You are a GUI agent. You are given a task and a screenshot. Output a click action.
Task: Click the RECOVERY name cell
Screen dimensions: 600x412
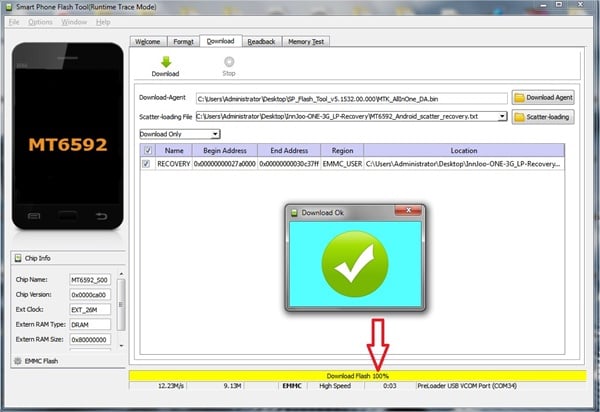(x=174, y=164)
